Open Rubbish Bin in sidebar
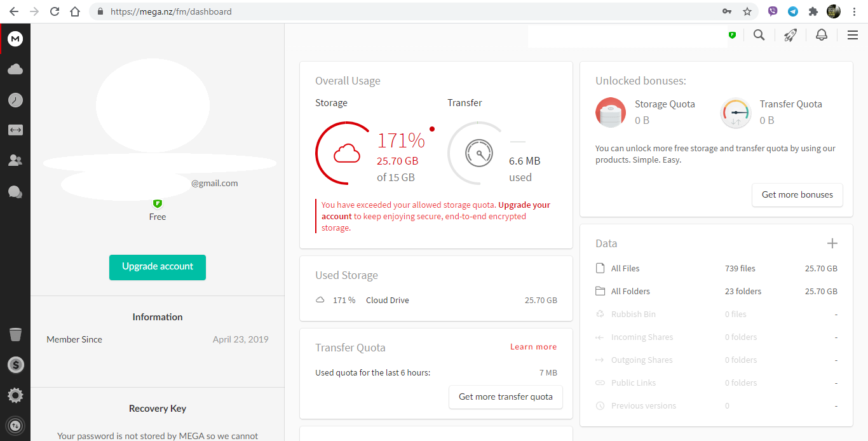Viewport: 868px width, 441px height. 15,334
